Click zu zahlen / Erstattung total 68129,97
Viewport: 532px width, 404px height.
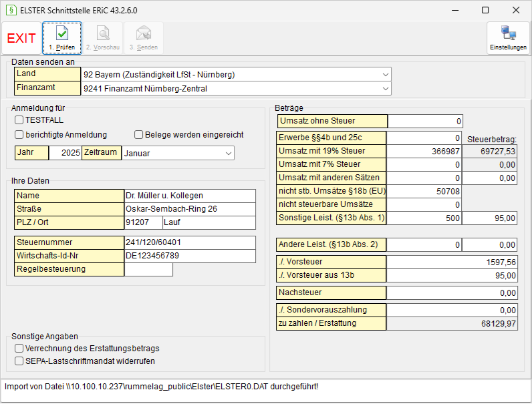(452, 324)
